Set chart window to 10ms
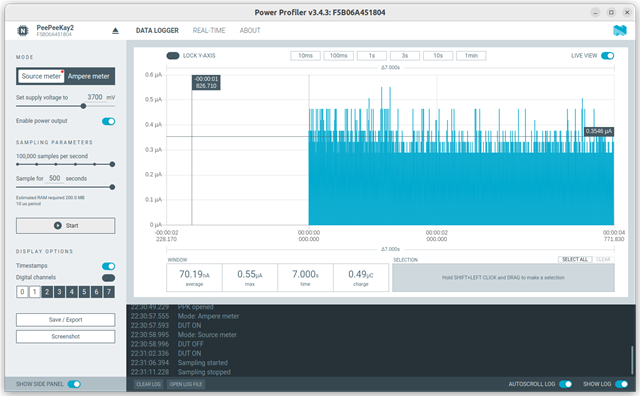The height and width of the screenshot is (396, 640). point(305,56)
